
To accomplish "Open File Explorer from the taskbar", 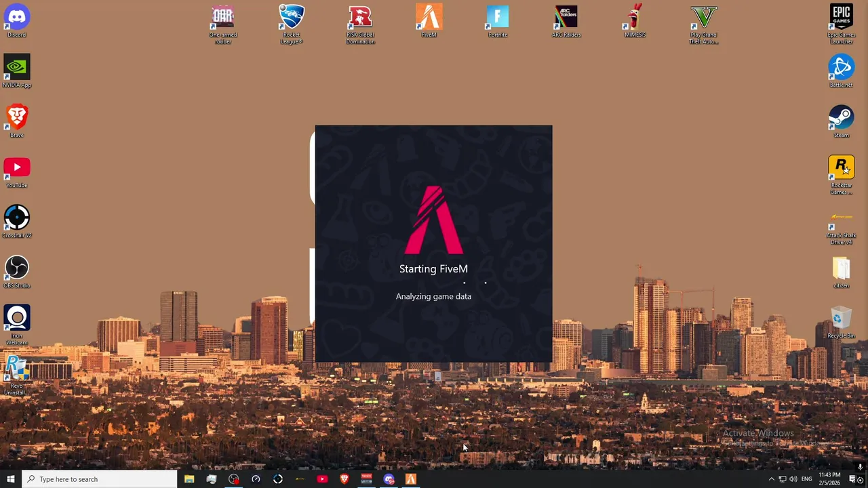I will [x=189, y=479].
